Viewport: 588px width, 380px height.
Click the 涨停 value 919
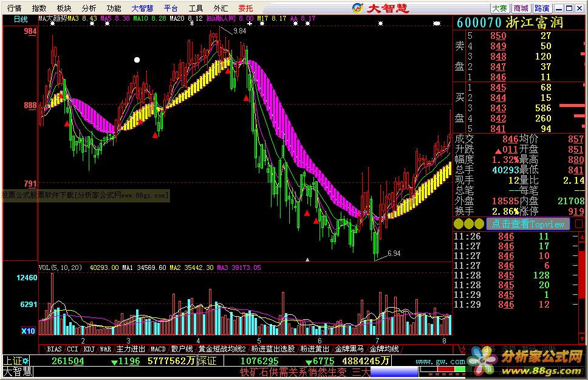coord(576,212)
